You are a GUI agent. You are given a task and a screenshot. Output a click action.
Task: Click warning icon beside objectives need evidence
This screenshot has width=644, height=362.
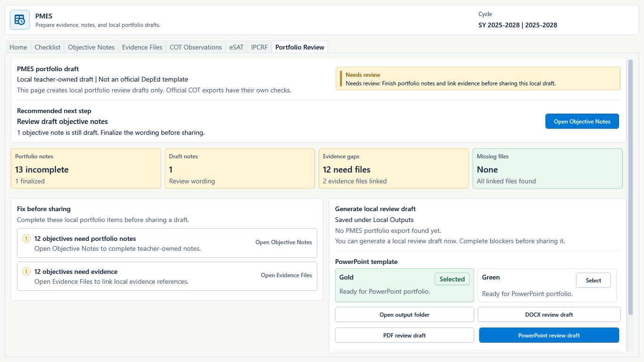coord(26,271)
